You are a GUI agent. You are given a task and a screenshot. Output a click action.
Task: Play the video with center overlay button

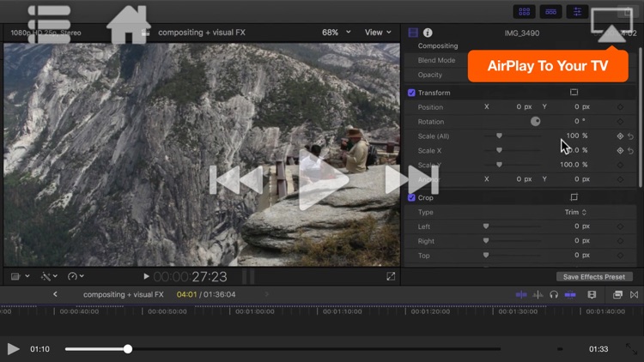324,180
